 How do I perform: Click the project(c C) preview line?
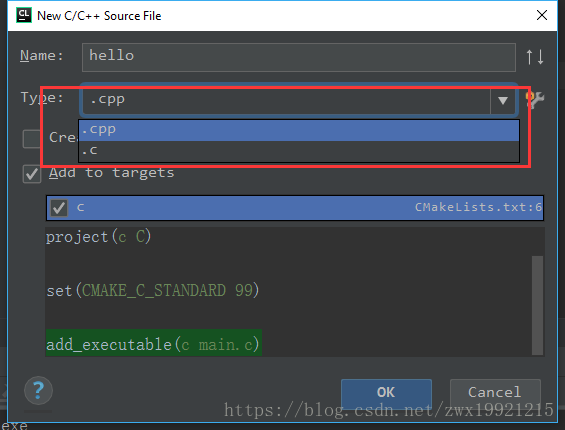(x=98, y=237)
